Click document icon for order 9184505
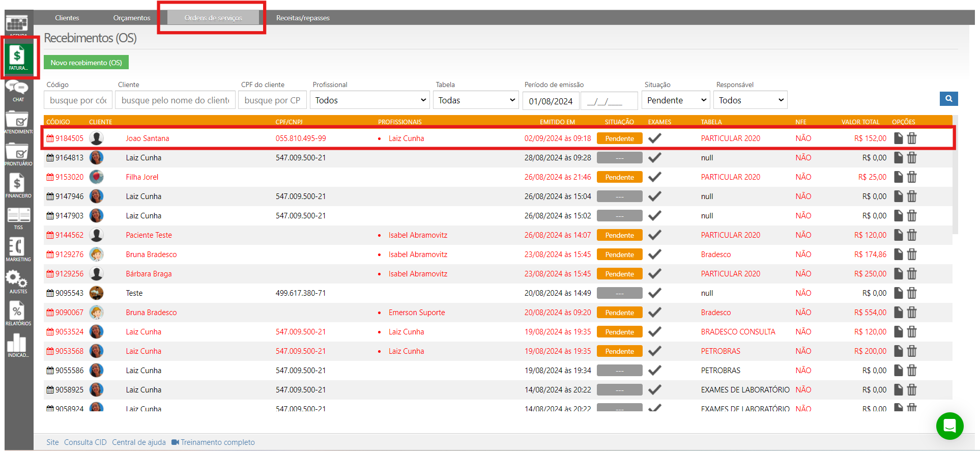The width and height of the screenshot is (980, 451). coord(899,138)
